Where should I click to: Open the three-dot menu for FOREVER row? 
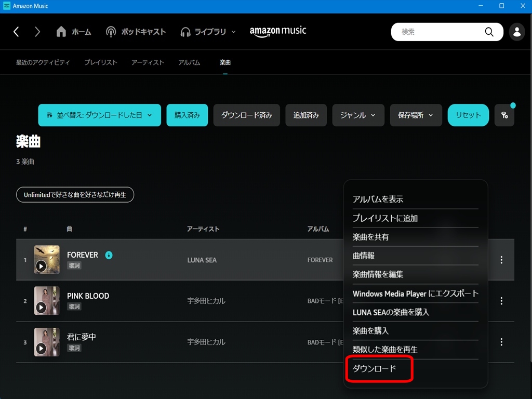[501, 260]
